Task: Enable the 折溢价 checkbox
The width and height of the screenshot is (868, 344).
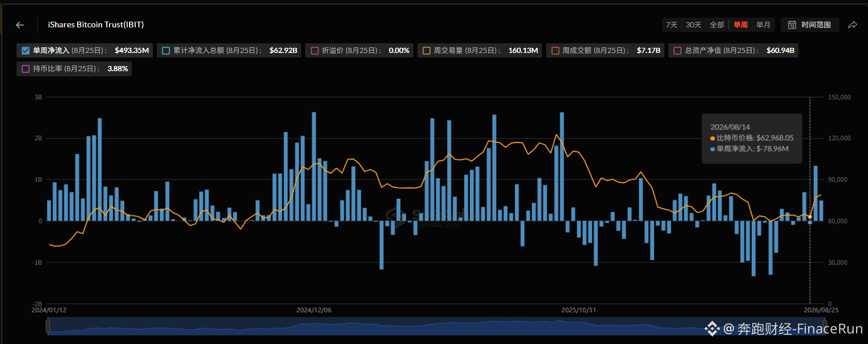Action: [315, 51]
